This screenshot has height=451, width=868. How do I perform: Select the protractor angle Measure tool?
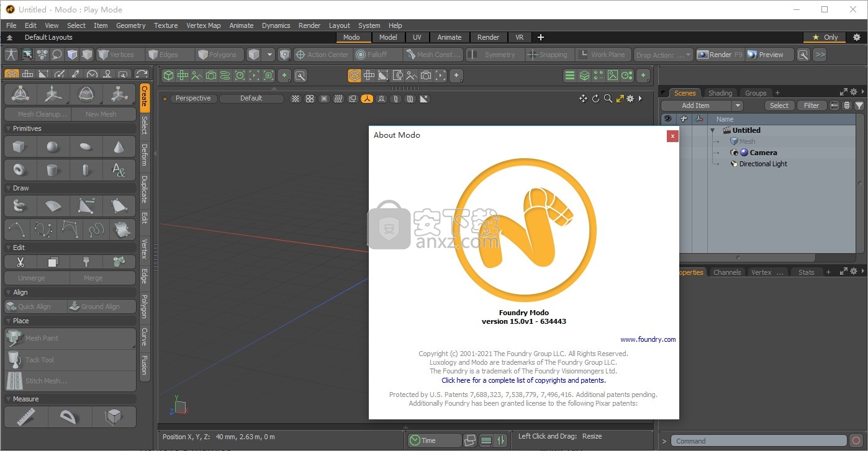click(x=70, y=417)
